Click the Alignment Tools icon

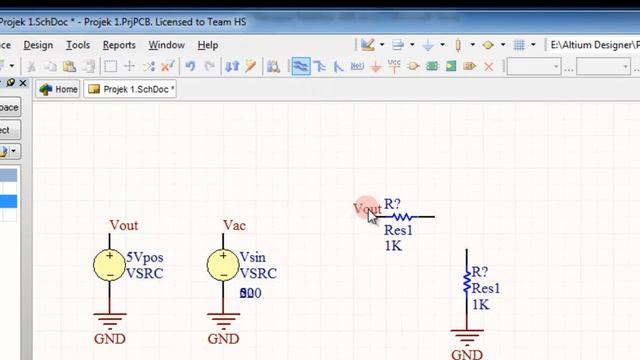click(x=398, y=45)
